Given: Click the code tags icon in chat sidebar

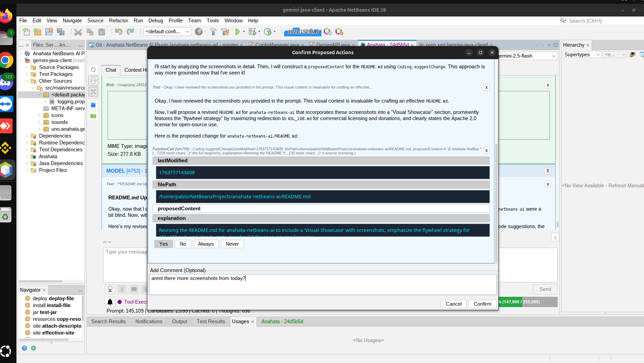Looking at the screenshot, I should tap(93, 81).
